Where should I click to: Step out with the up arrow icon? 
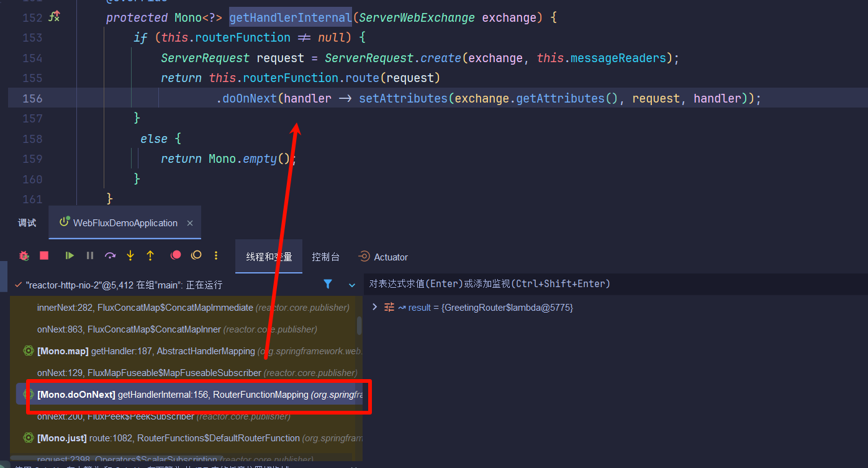[150, 255]
